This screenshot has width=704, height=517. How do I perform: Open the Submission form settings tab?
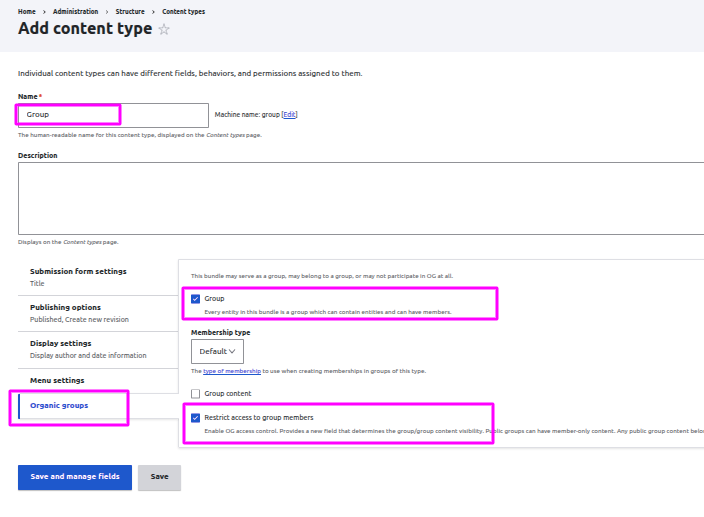pyautogui.click(x=78, y=271)
